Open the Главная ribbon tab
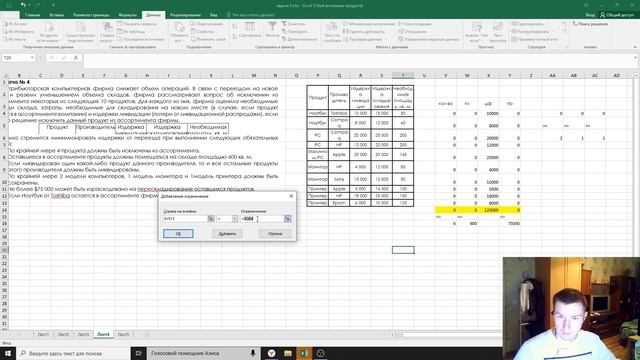 [x=32, y=15]
